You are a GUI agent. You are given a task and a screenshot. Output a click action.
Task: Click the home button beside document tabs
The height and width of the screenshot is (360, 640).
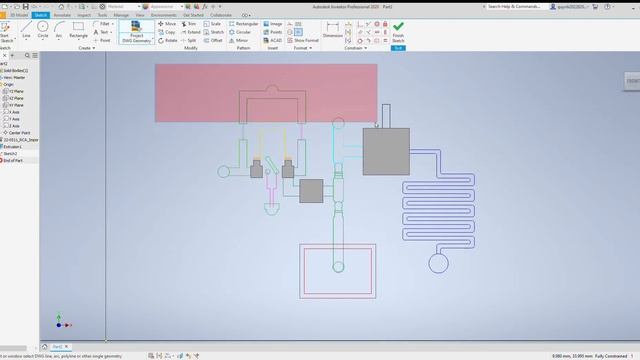point(44,347)
